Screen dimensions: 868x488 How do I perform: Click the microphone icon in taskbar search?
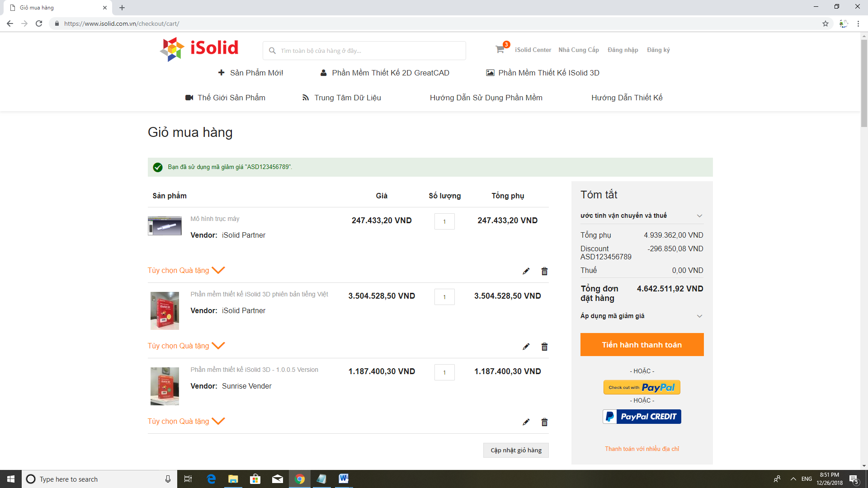pyautogui.click(x=168, y=479)
